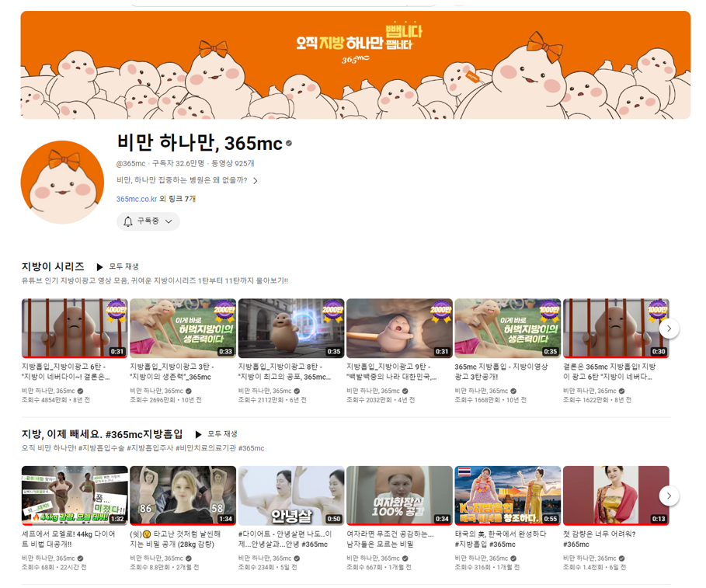Open the 안녕살 다이어트 video thumbnail
The height and width of the screenshot is (588, 706).
coord(290,495)
